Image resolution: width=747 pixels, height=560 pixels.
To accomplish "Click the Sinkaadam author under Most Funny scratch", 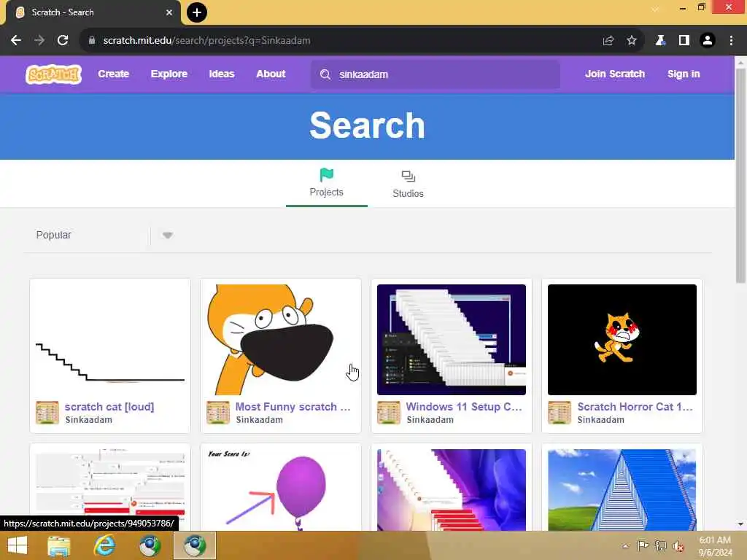I will click(259, 419).
